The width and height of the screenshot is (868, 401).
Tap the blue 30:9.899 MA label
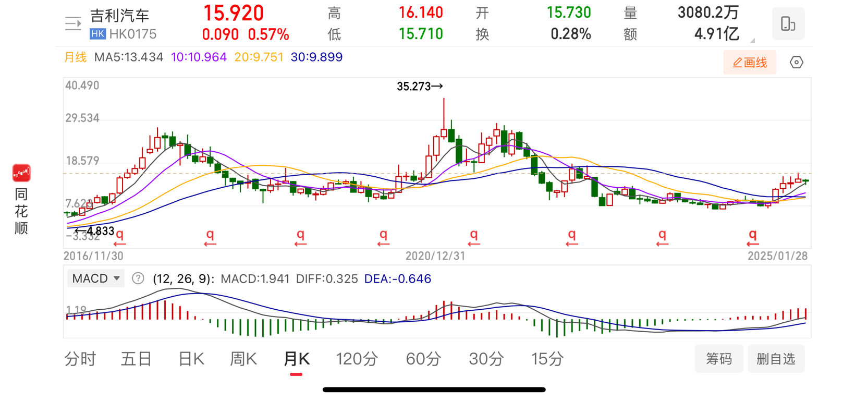pyautogui.click(x=316, y=57)
